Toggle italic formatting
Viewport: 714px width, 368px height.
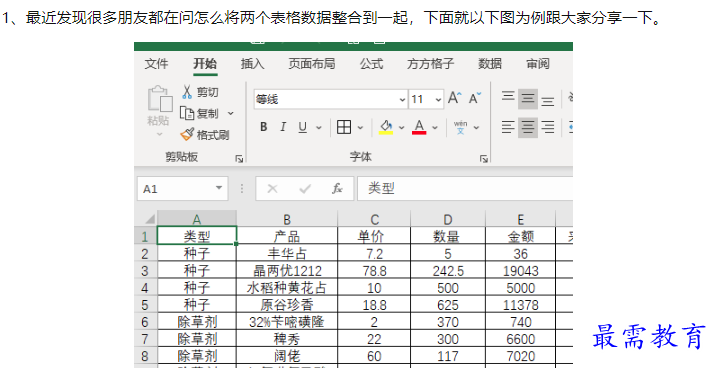point(283,127)
